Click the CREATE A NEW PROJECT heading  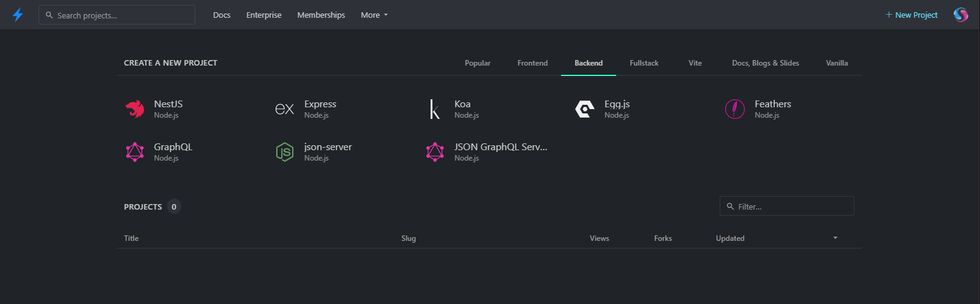coord(171,63)
